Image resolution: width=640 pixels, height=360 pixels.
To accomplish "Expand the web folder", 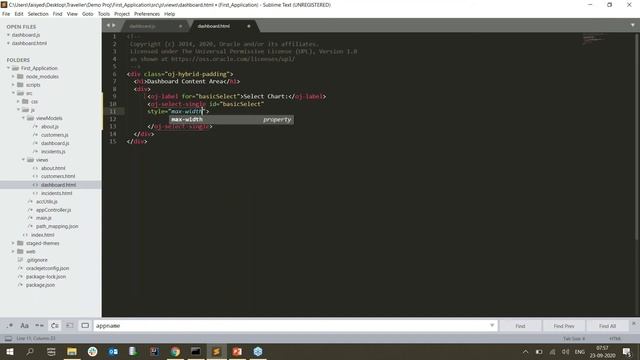I will click(x=13, y=251).
